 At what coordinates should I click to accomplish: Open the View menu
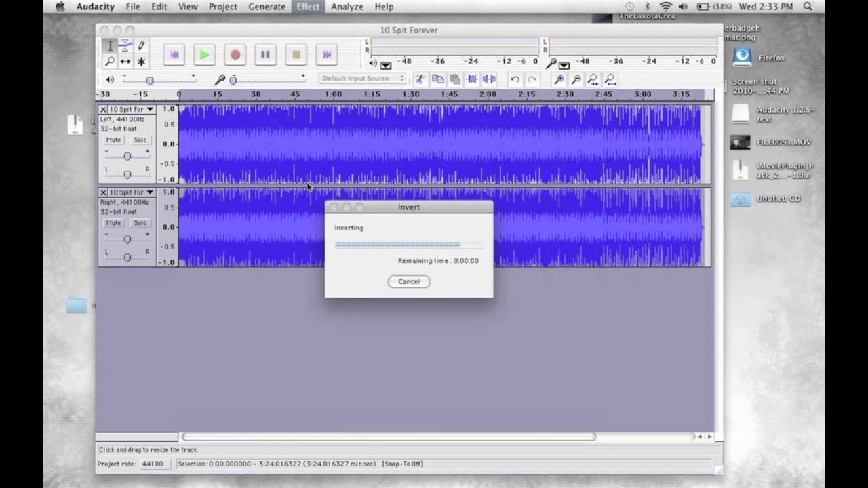pyautogui.click(x=188, y=7)
